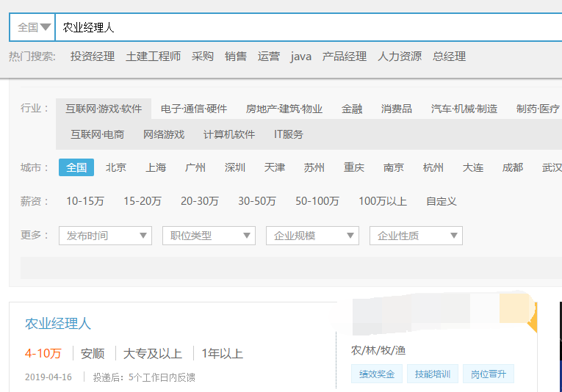Open the 企业性质 dropdown
The height and width of the screenshot is (392, 562).
pyautogui.click(x=416, y=236)
